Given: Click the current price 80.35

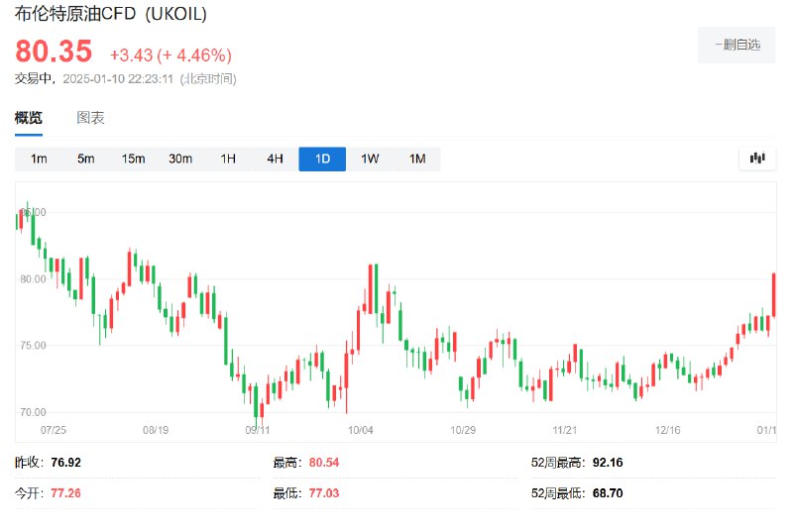Looking at the screenshot, I should 54,52.
